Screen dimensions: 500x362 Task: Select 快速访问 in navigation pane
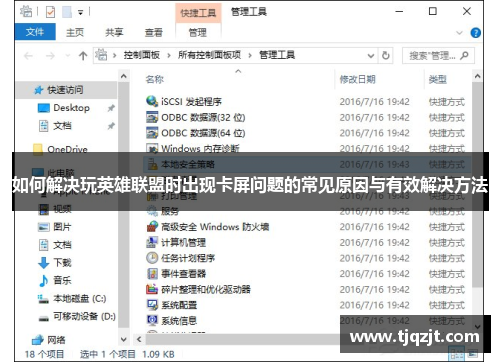coord(65,90)
